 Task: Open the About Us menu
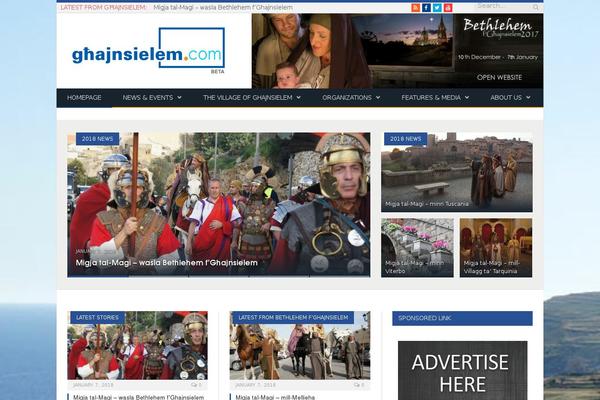pos(506,98)
